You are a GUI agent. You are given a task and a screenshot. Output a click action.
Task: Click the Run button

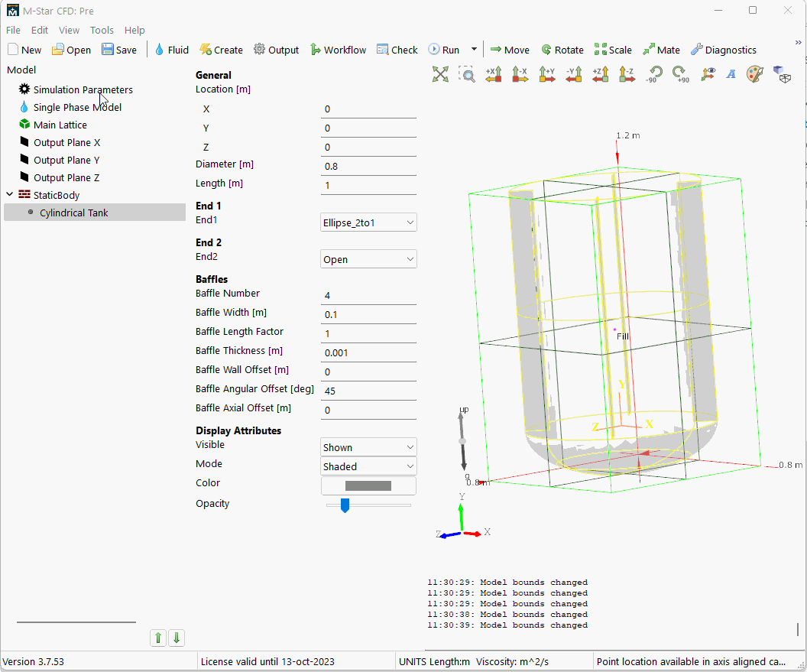point(444,50)
